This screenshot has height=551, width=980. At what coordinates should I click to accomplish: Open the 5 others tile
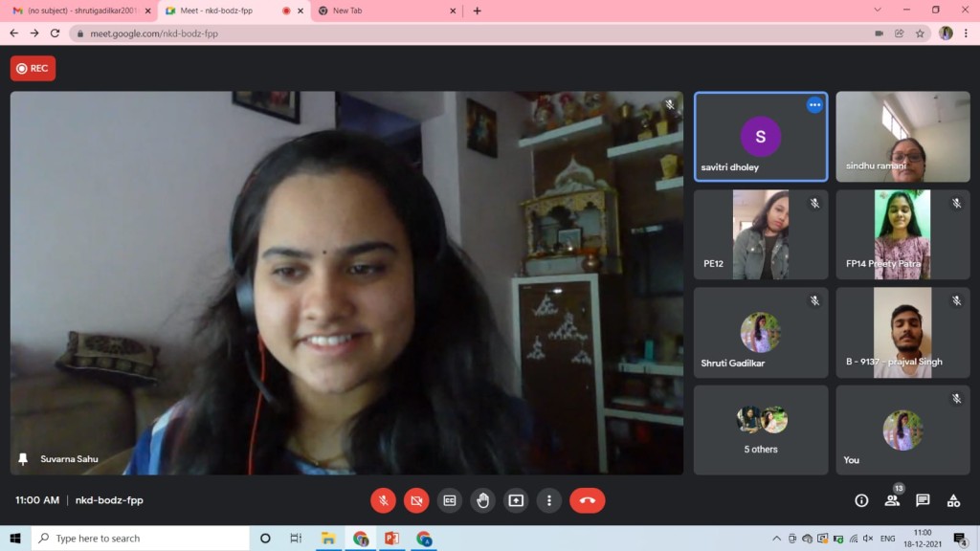click(761, 430)
